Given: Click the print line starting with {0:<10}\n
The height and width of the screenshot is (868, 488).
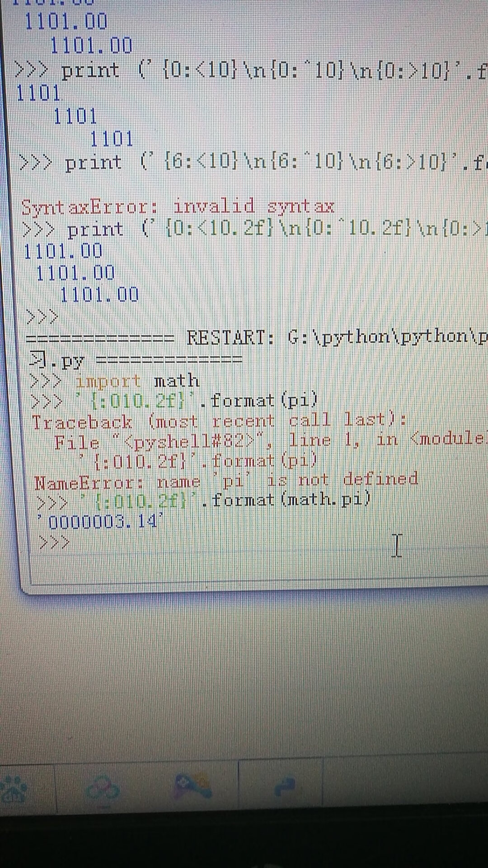Looking at the screenshot, I should click(251, 71).
